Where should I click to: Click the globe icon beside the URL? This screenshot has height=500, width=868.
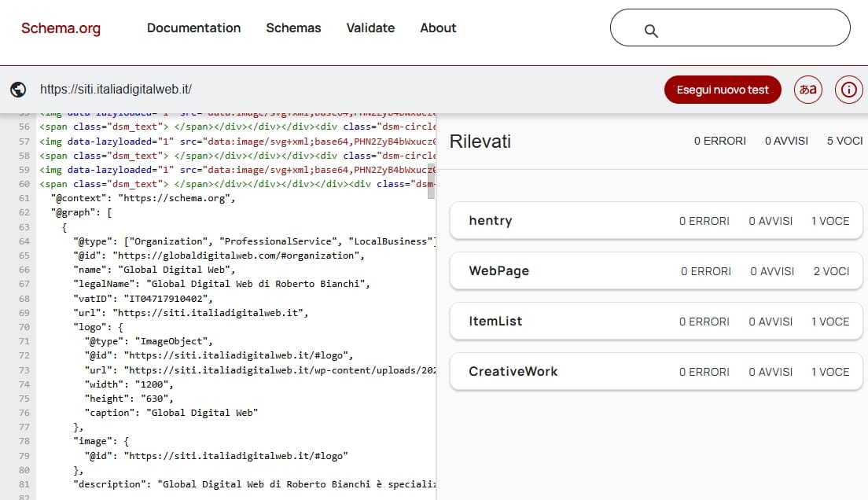pyautogui.click(x=18, y=90)
